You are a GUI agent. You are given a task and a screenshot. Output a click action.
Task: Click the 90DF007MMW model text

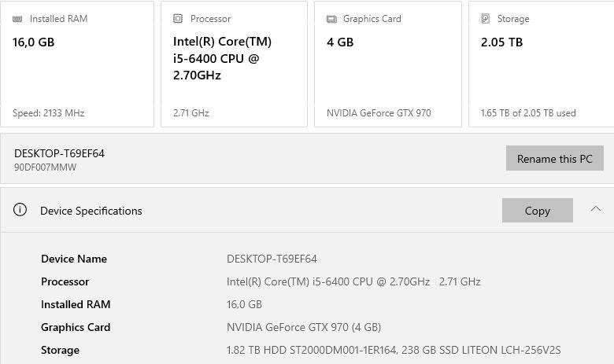(x=46, y=167)
